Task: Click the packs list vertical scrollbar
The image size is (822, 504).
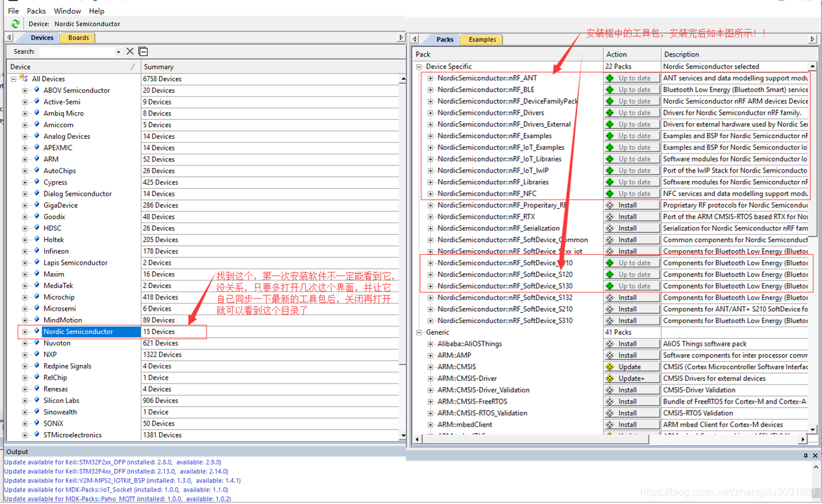Action: (x=813, y=248)
